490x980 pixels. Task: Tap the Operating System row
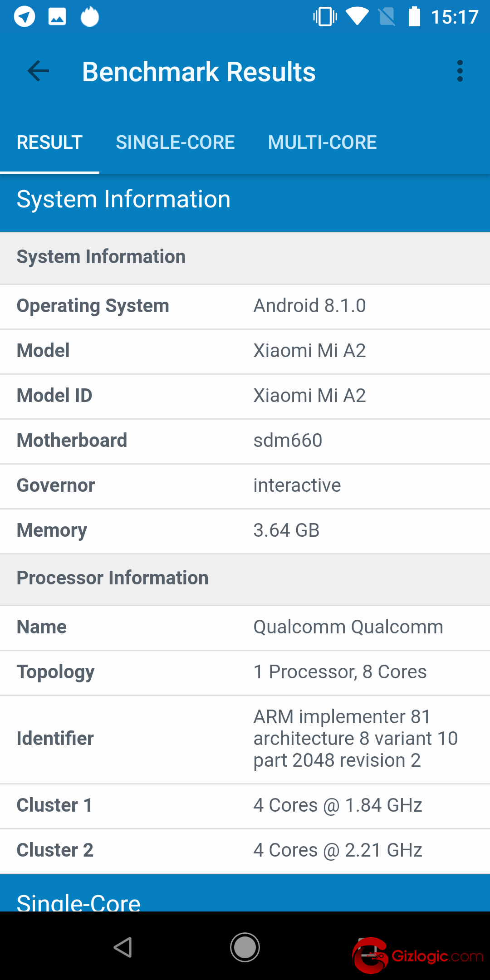pos(245,306)
